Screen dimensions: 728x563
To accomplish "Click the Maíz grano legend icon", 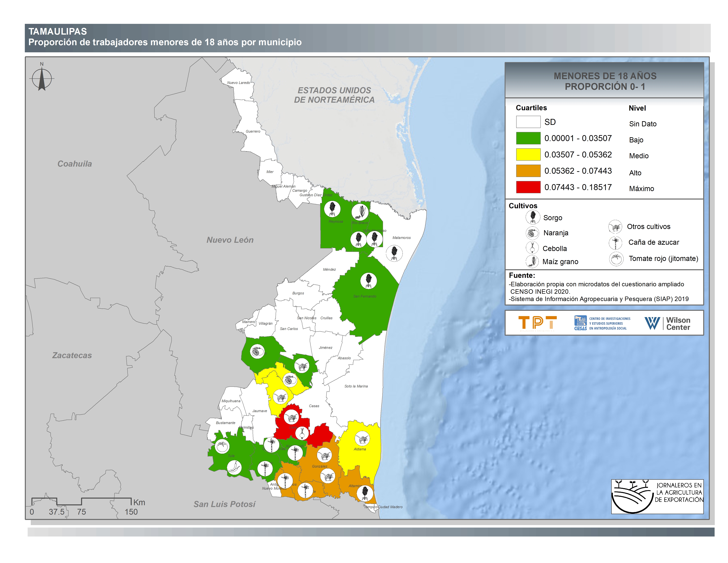I will [x=532, y=261].
